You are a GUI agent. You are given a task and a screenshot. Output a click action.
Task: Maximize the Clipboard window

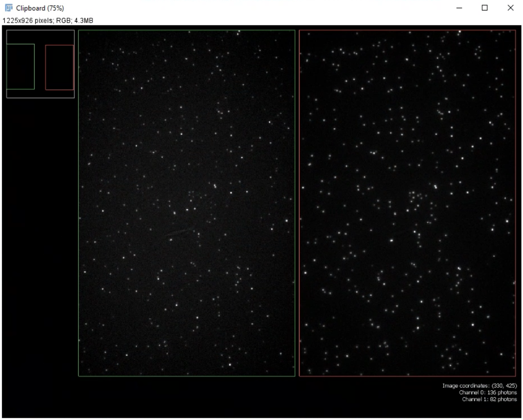484,8
